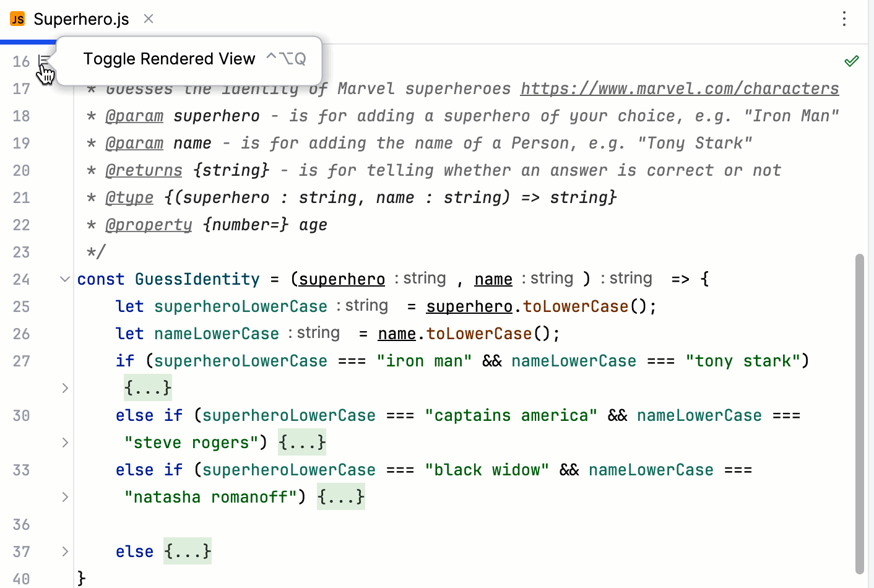Screen dimensions: 874x588
Task: Click the green inspections checkmark widget
Action: (x=852, y=60)
